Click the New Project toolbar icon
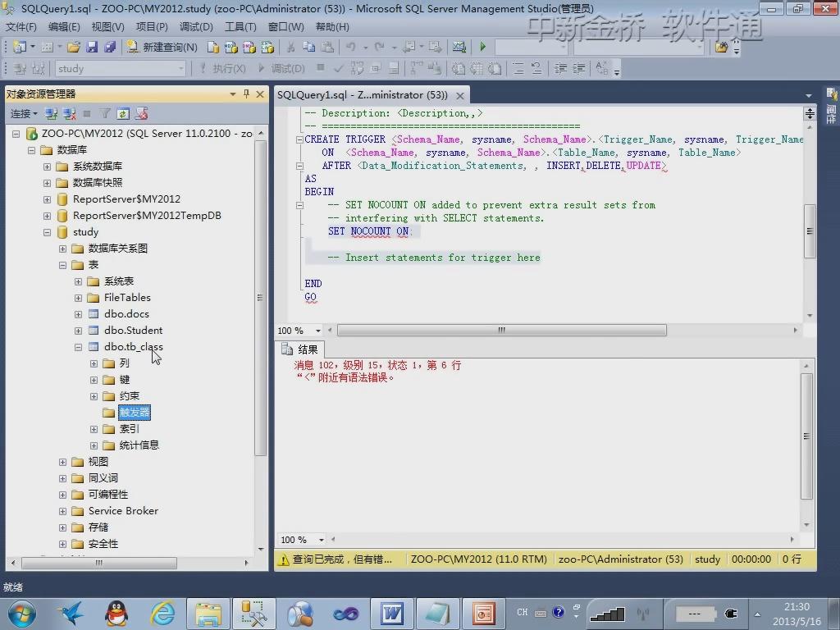The width and height of the screenshot is (840, 630). (x=20, y=47)
